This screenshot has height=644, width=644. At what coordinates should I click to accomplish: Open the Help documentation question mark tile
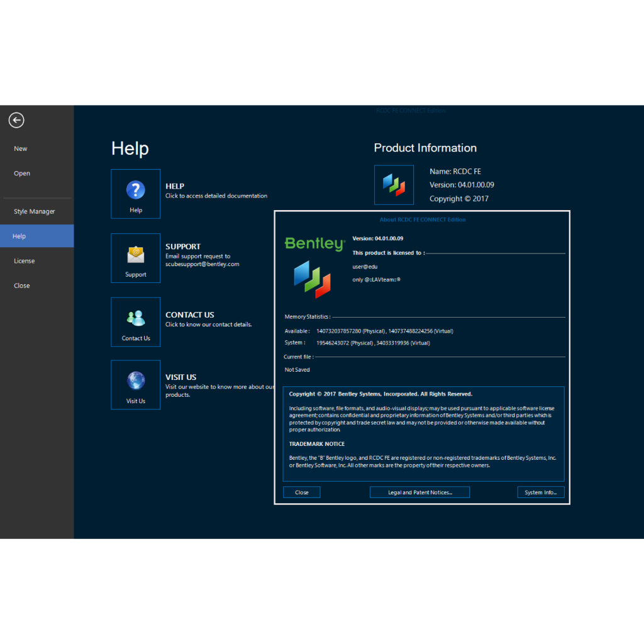click(136, 194)
